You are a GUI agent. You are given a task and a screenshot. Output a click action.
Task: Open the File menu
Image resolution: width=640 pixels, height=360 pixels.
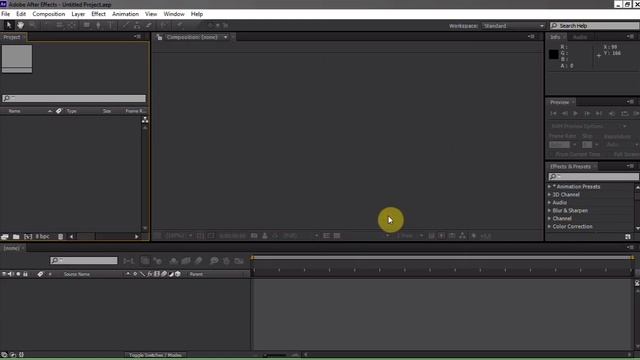click(6, 14)
